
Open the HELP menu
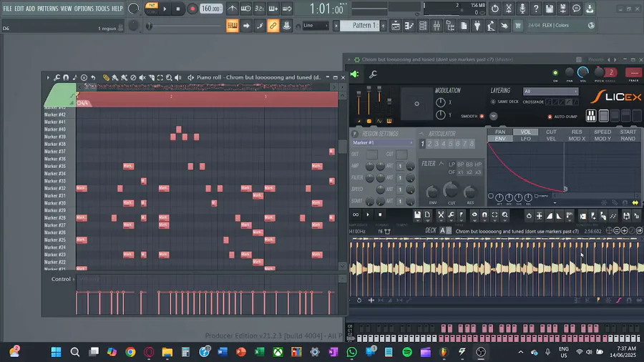pos(117,9)
